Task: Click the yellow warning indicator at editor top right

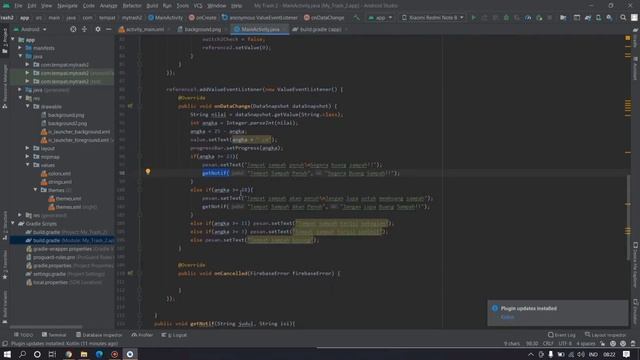Action: point(628,38)
